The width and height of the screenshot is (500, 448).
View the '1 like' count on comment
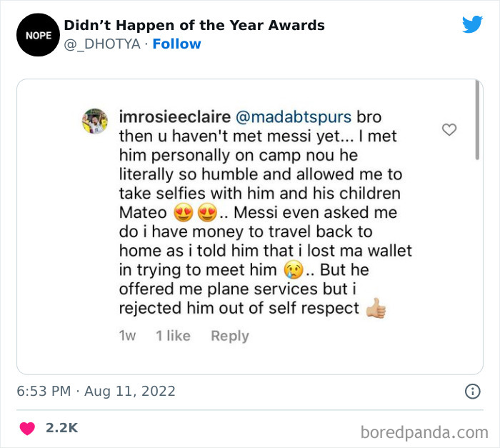(173, 336)
